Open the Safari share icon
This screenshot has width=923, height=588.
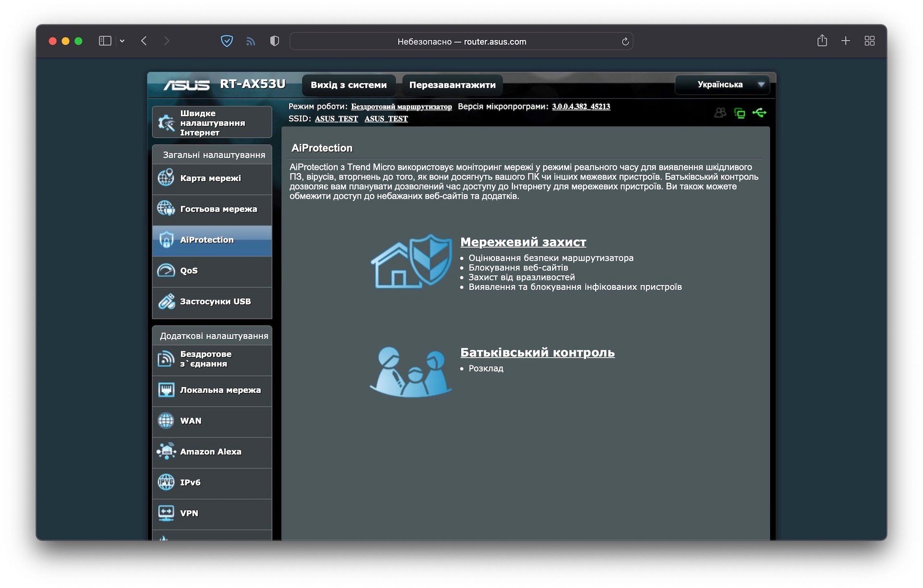tap(822, 41)
